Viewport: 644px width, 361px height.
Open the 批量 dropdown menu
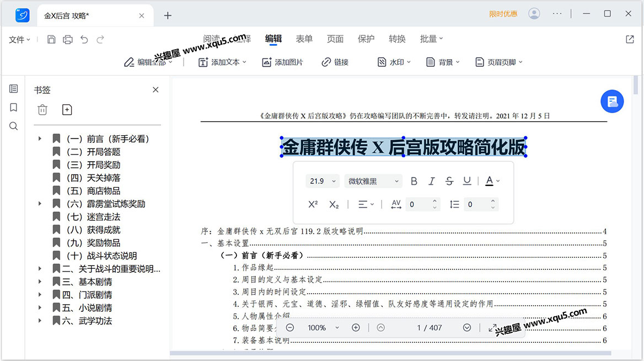pos(431,39)
